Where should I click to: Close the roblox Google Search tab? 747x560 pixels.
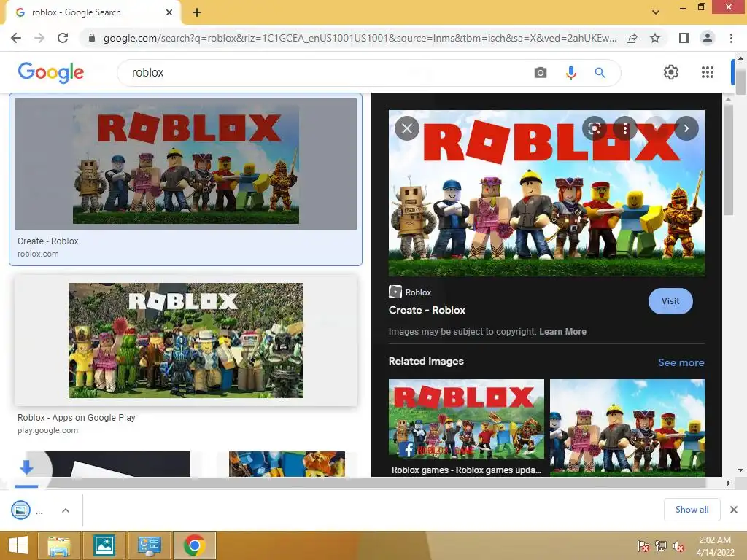[169, 12]
